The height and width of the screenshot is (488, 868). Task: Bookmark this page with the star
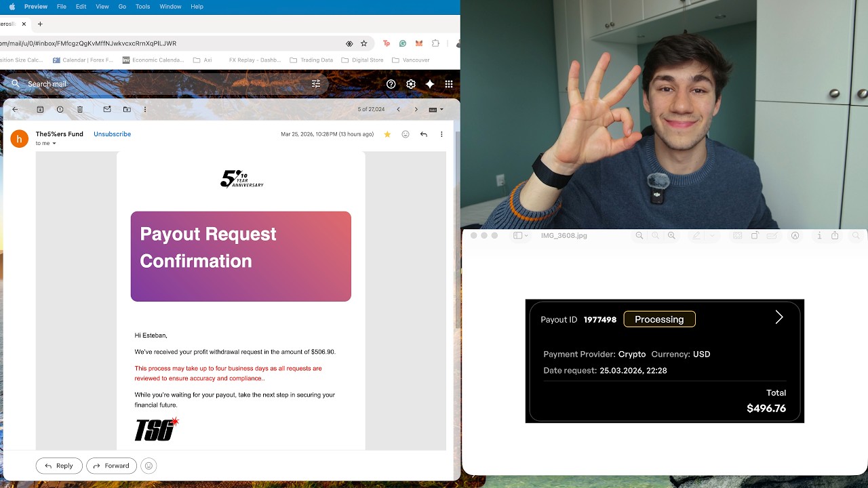point(364,43)
